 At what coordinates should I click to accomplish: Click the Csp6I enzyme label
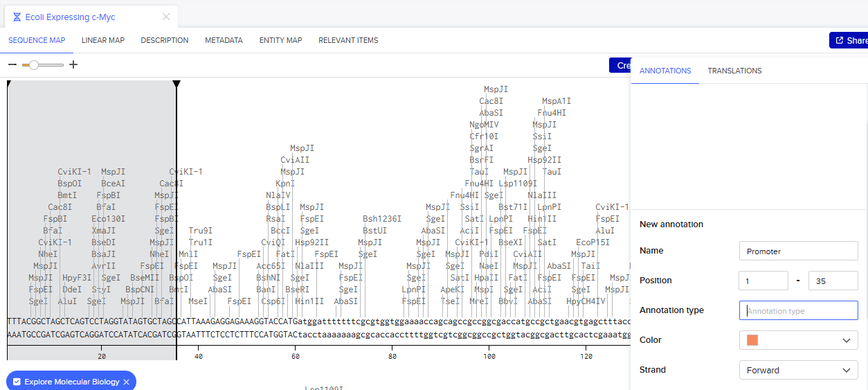(x=273, y=301)
